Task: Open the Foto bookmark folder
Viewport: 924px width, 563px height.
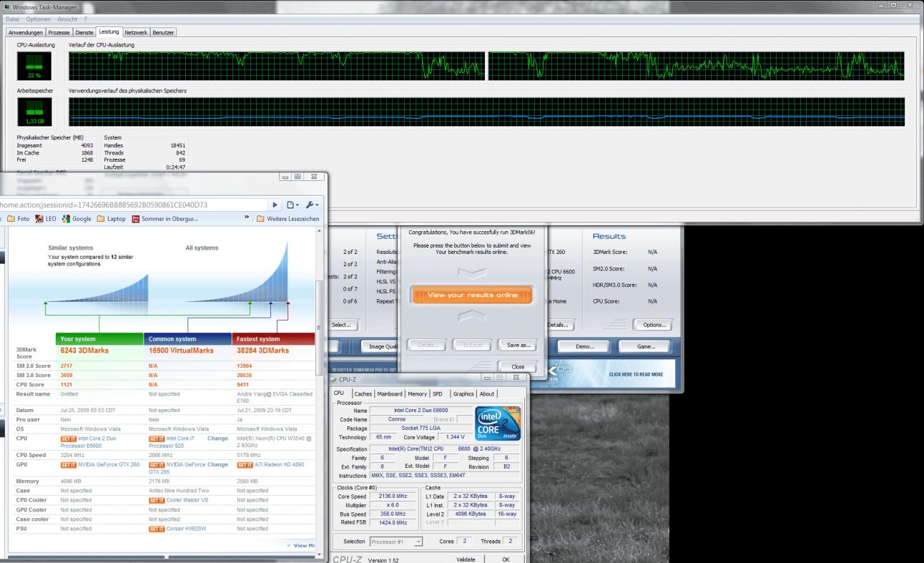Action: click(19, 219)
